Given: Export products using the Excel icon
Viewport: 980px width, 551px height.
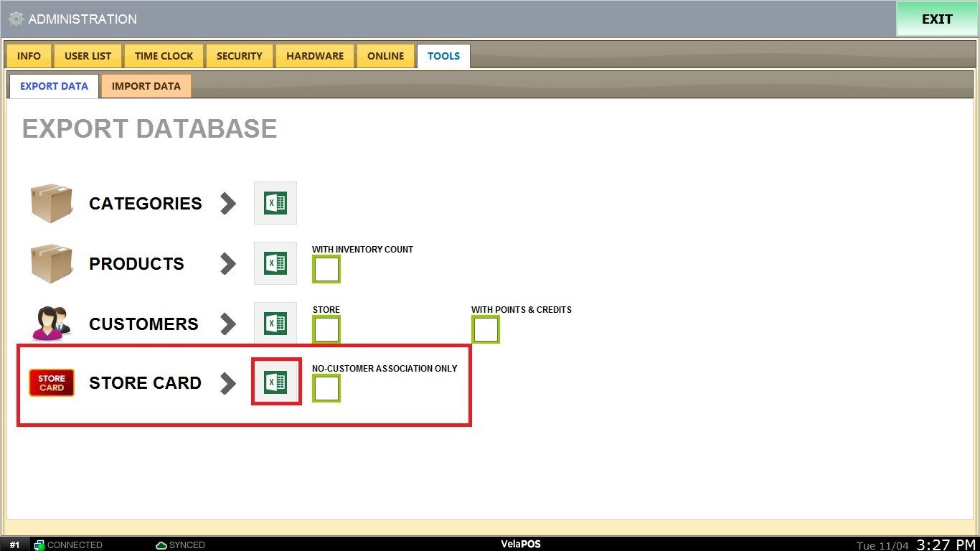Looking at the screenshot, I should [x=275, y=263].
